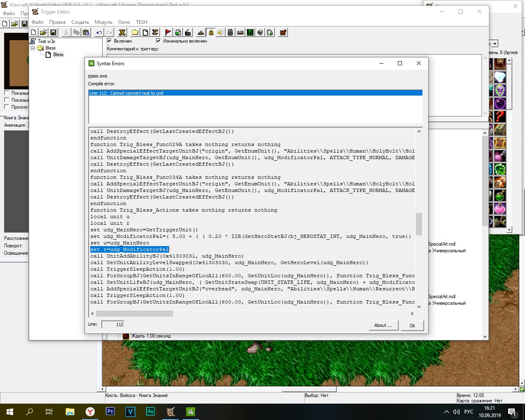Click the code view's scroll-down arrow
The width and height of the screenshot is (525, 420).
[x=419, y=306]
